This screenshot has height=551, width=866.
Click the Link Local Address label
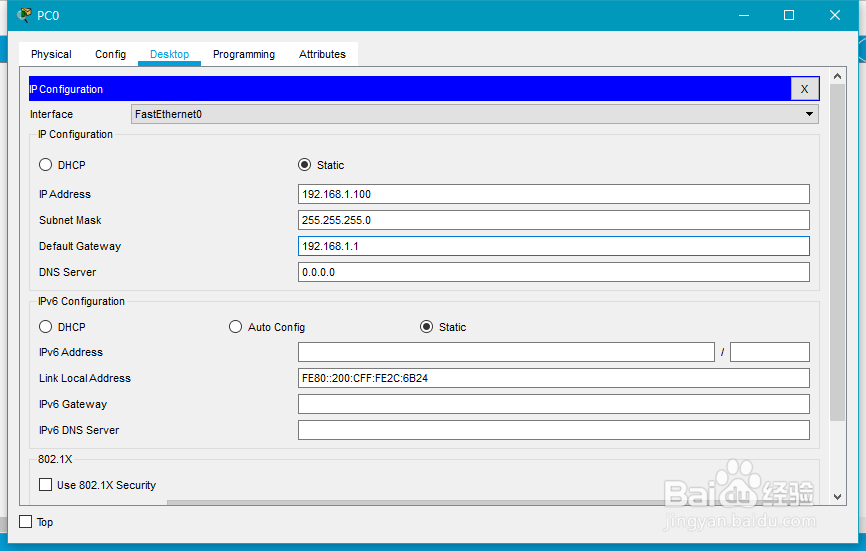(85, 378)
